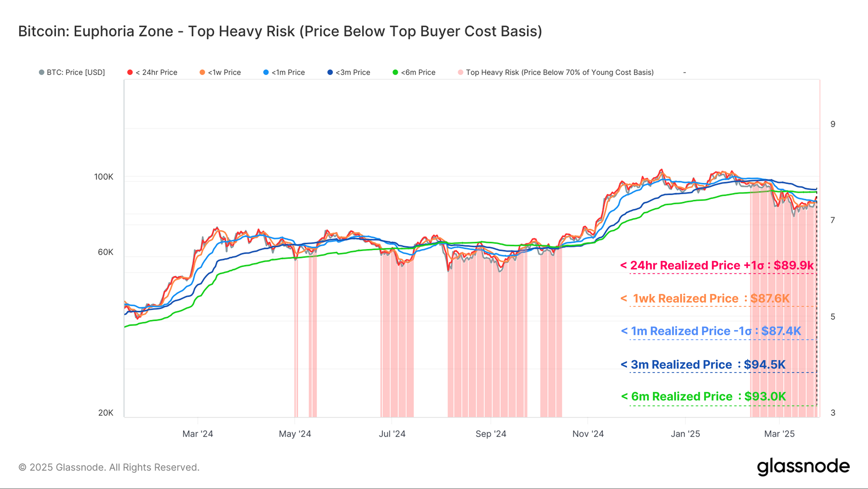The image size is (868, 489).
Task: Select the 3m Realized Price $94.5K annotation
Action: (703, 364)
